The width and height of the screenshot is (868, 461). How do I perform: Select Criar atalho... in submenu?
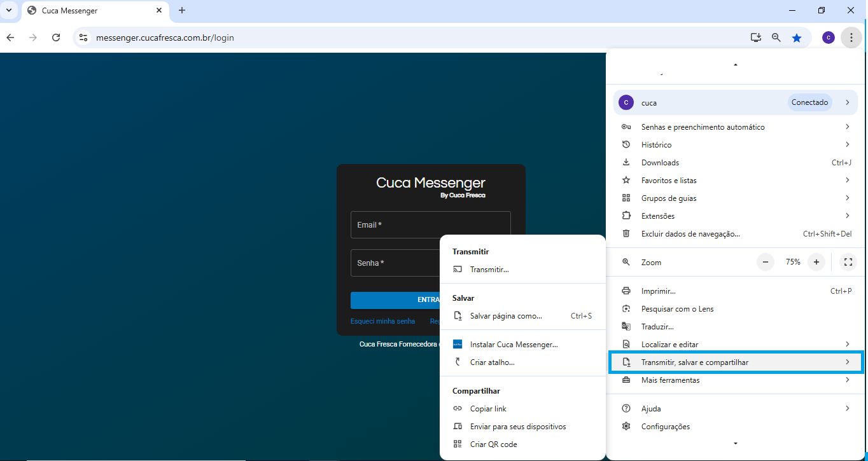coord(522,362)
